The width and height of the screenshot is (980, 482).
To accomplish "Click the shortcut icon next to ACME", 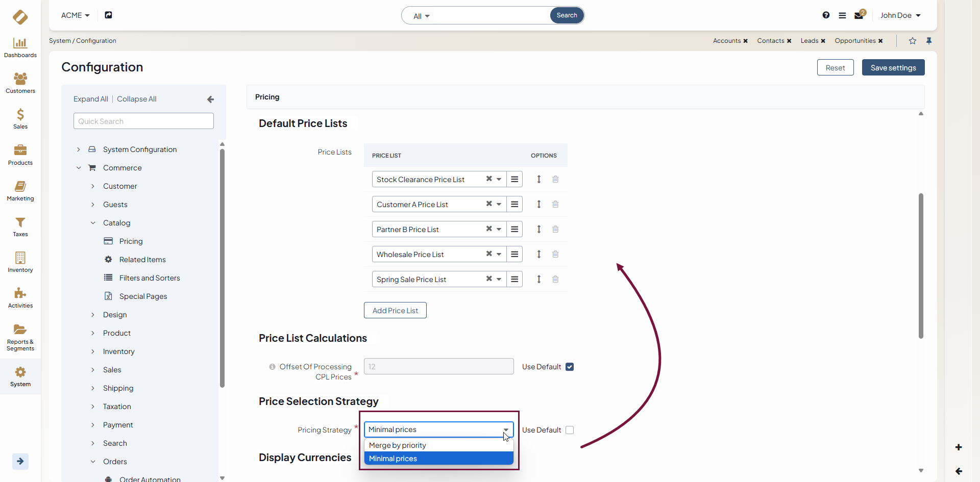I will click(x=108, y=15).
